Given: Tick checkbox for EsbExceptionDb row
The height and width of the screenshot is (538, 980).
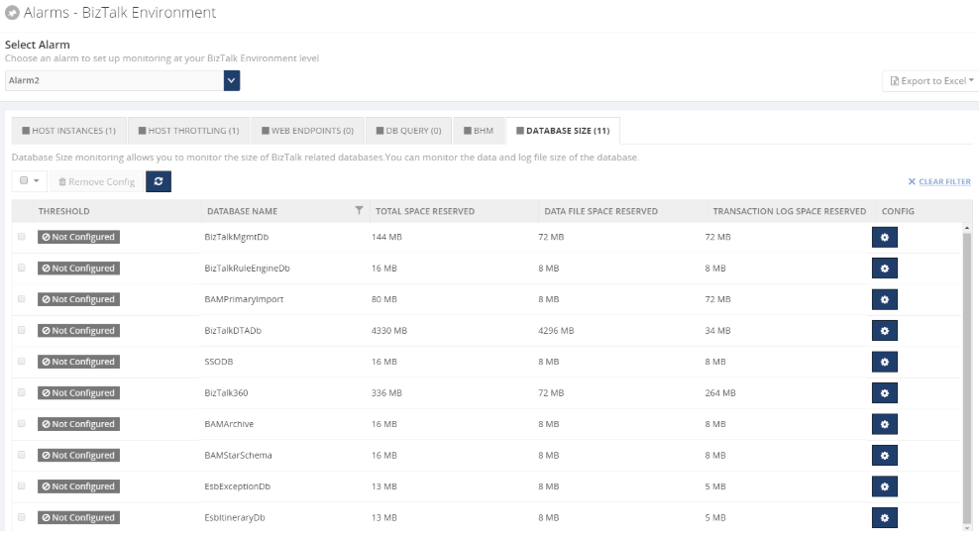Looking at the screenshot, I should coord(22,486).
